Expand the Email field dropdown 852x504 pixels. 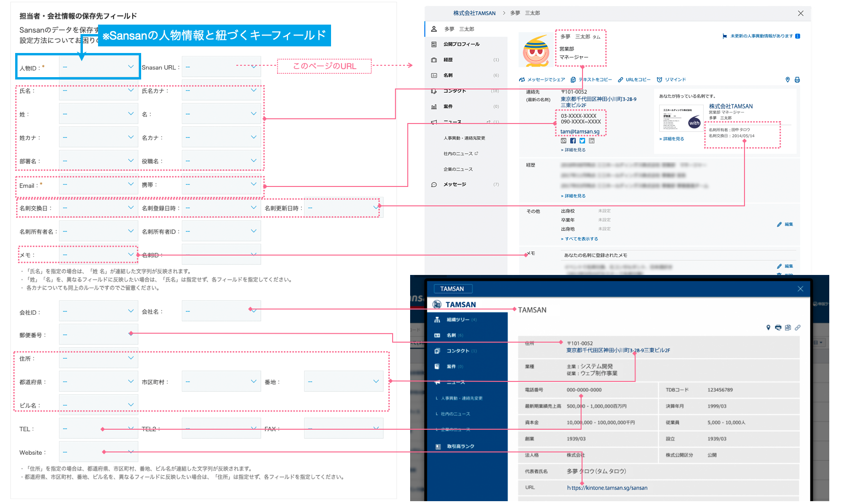pyautogui.click(x=99, y=185)
